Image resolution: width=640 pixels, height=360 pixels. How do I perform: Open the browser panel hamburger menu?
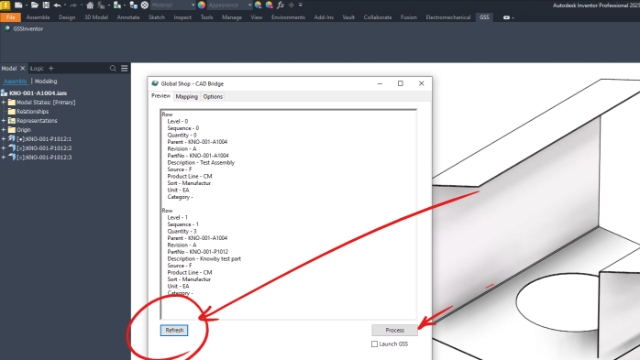click(x=124, y=68)
